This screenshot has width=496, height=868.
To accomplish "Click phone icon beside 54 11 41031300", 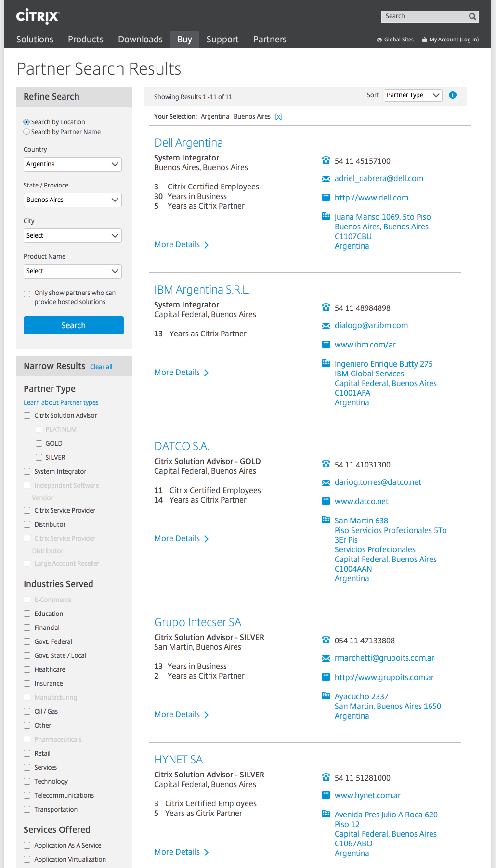I will 326,464.
